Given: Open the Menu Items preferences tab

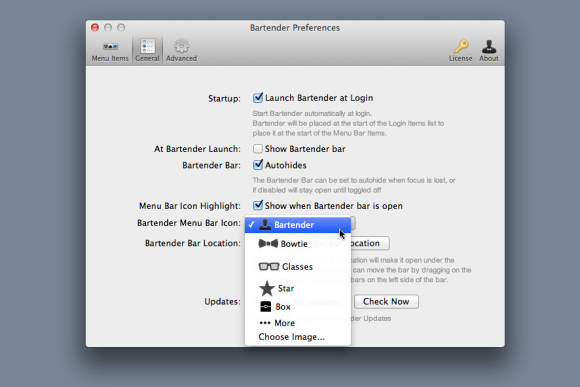Looking at the screenshot, I should point(110,51).
